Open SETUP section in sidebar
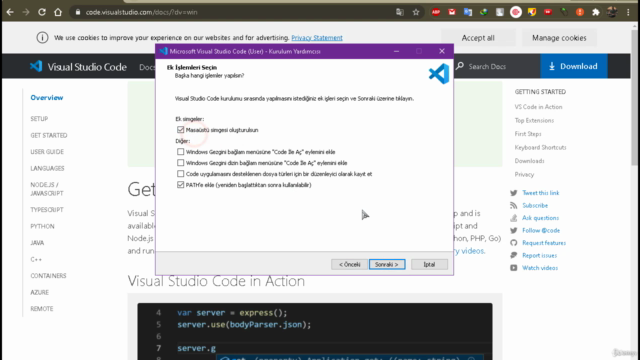Screen dimensions: 640x360 click(39, 119)
